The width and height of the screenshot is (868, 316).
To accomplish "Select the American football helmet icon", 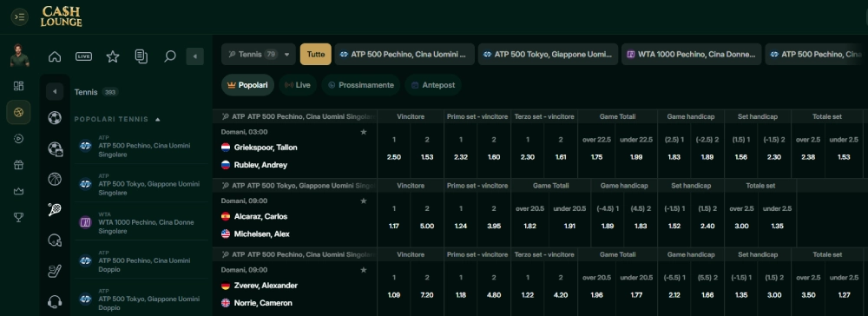I will pos(55,240).
